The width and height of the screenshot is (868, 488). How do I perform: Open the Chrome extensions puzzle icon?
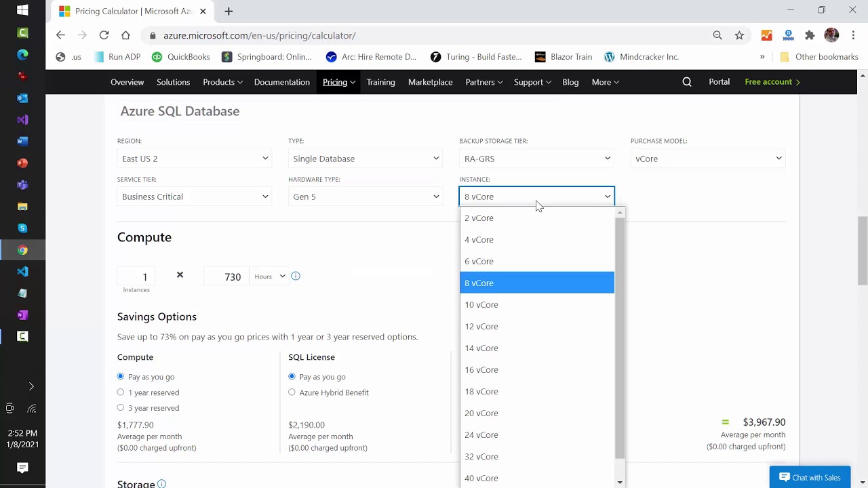point(810,35)
